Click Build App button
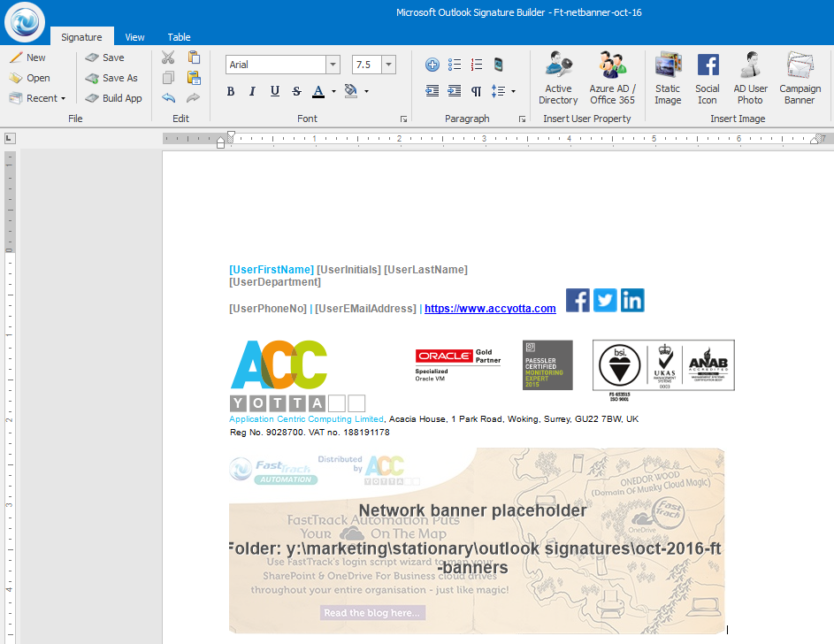 tap(113, 98)
